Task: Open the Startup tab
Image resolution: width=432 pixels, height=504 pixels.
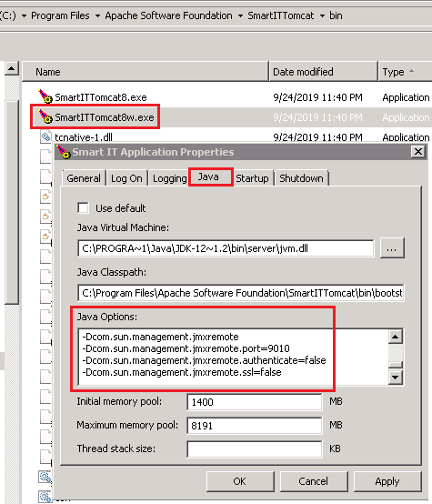Action: click(x=252, y=178)
